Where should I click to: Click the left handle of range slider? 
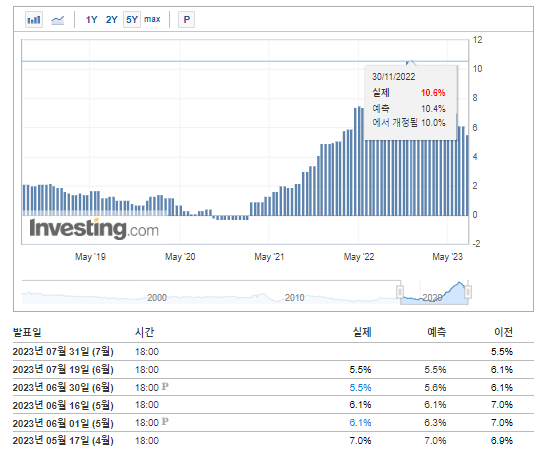tap(400, 292)
